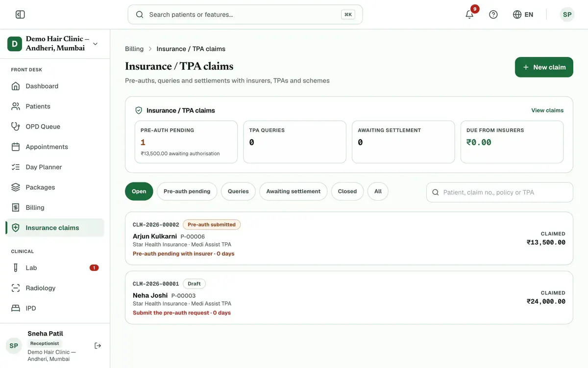Click the Appointments calendar icon
Viewport: 588px width, 368px height.
point(16,147)
